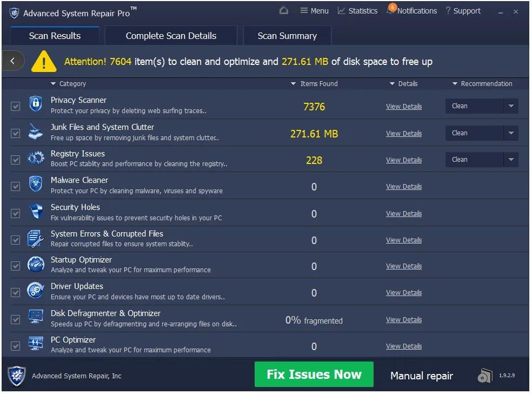This screenshot has width=532, height=394.
Task: View Details for Startup Optimizer
Action: click(404, 266)
